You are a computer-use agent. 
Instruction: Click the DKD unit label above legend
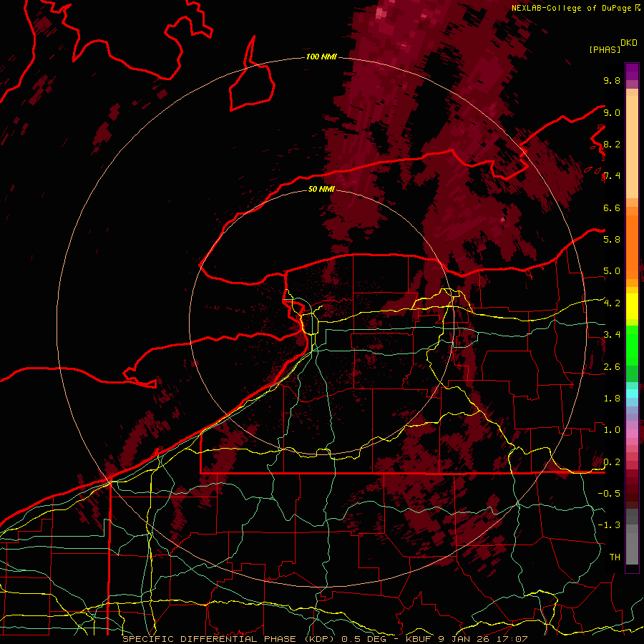tap(629, 43)
